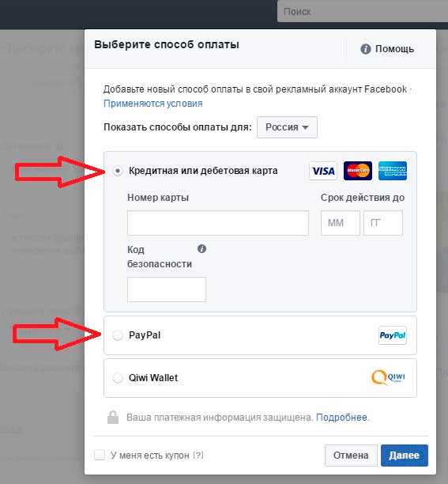This screenshot has height=484, width=448.
Task: Click the American Express logo
Action: pyautogui.click(x=393, y=171)
